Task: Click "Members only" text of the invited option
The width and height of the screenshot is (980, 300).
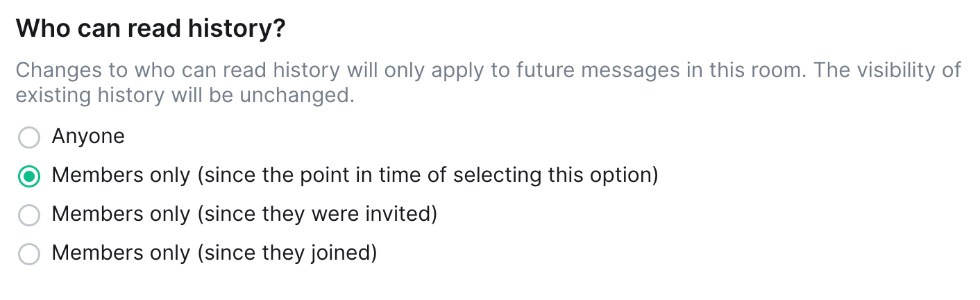Action: (121, 215)
